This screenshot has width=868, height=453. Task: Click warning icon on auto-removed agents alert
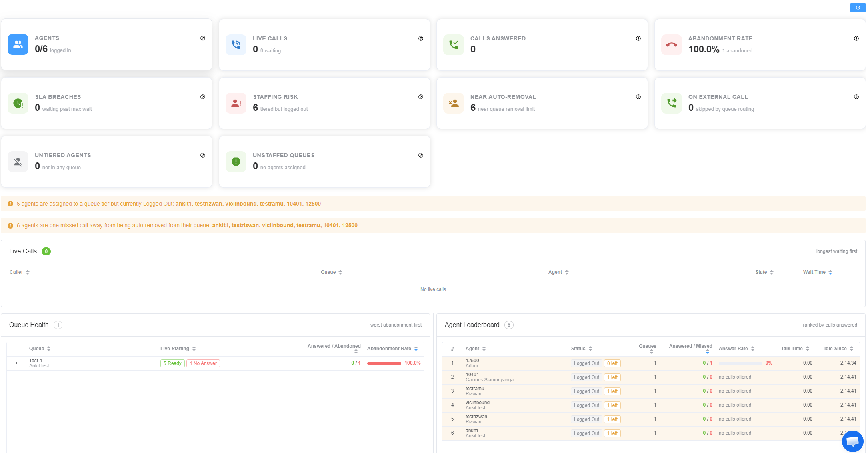coord(10,226)
